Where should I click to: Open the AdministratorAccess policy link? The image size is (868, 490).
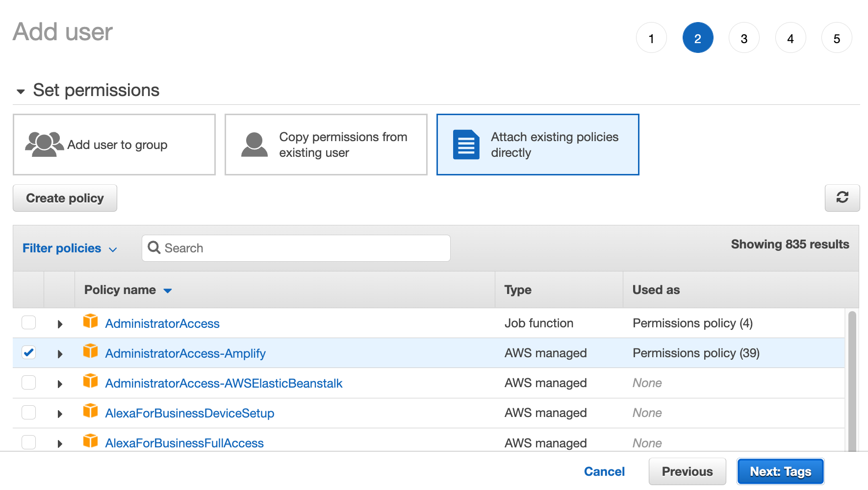coord(162,323)
